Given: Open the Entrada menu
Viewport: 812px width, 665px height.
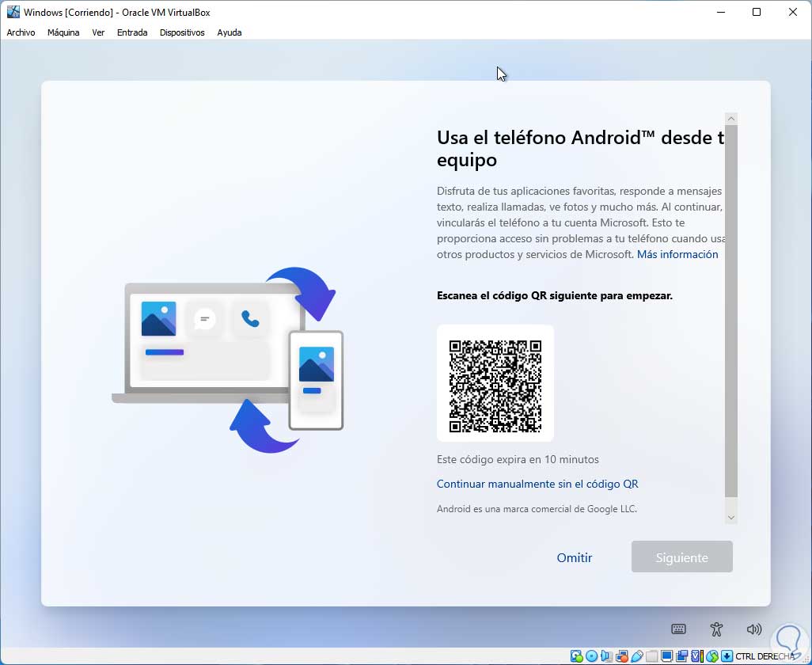Looking at the screenshot, I should tap(132, 32).
